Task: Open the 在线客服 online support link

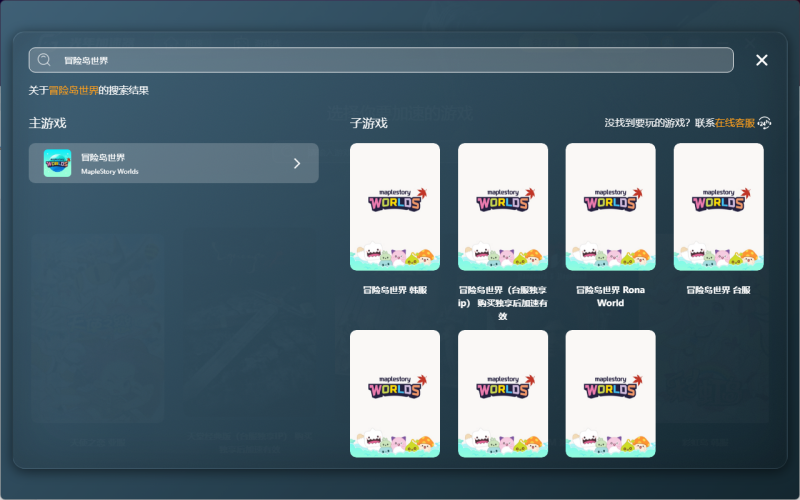Action: click(735, 123)
